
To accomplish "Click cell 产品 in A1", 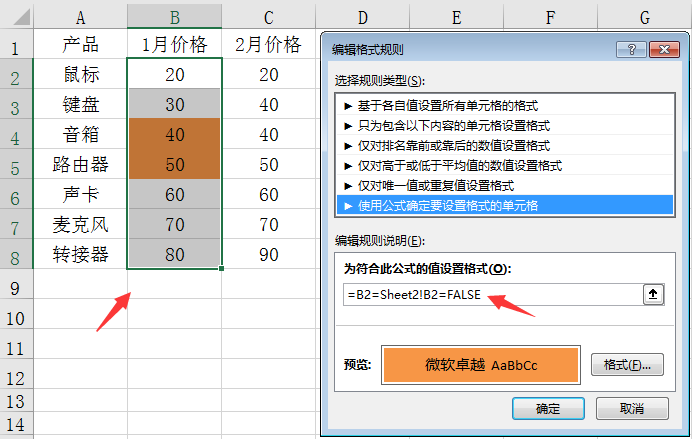I will click(80, 44).
